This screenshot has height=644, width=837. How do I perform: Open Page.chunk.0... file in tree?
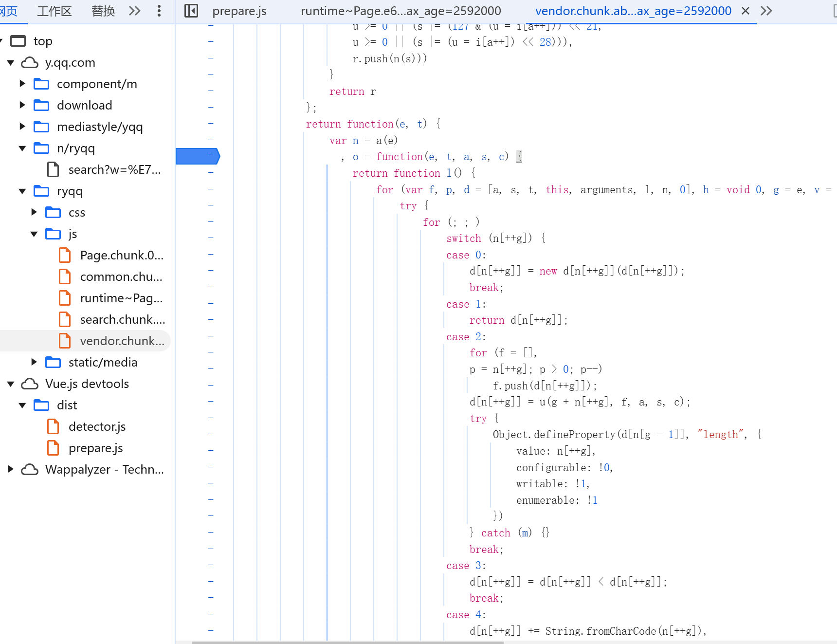[122, 255]
